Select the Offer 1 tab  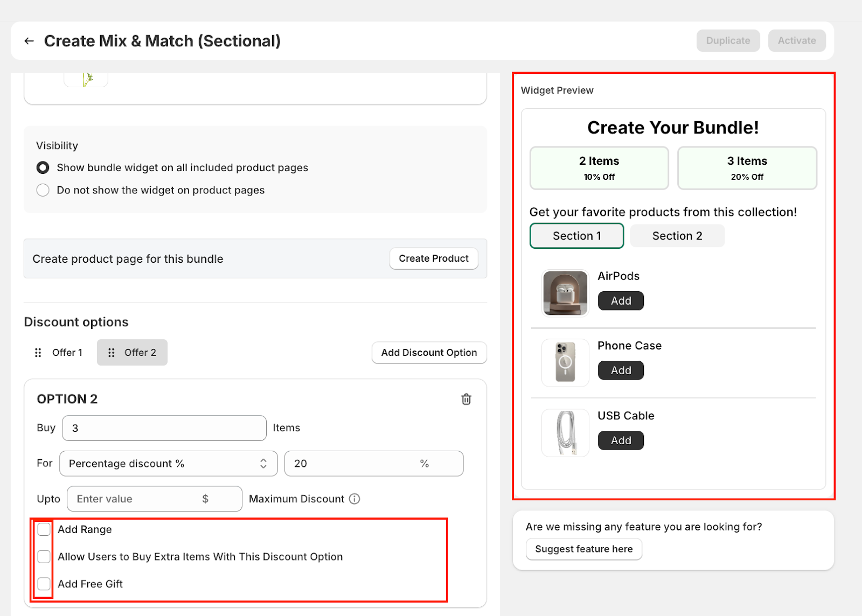point(67,353)
